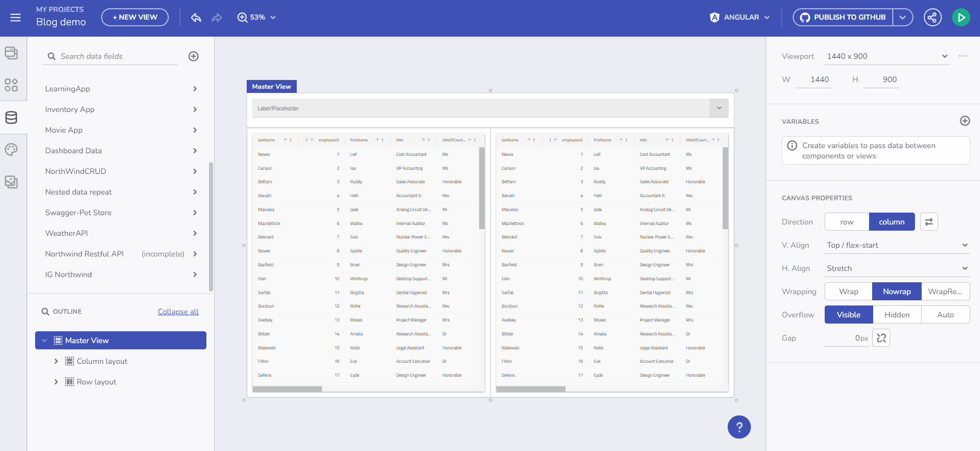Set Overflow to Hidden

coord(896,315)
